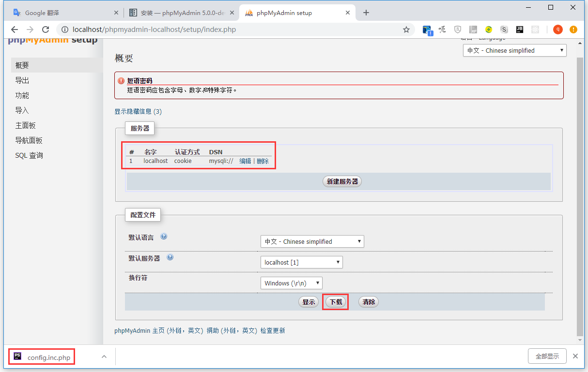Image resolution: width=588 pixels, height=372 pixels.
Task: Open the JetBrains JB extension
Action: point(520,30)
